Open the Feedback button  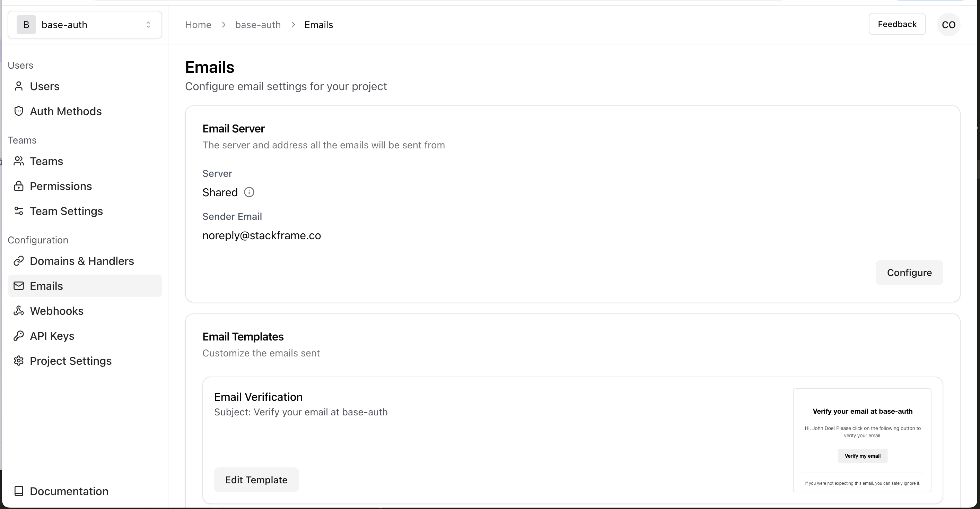897,24
